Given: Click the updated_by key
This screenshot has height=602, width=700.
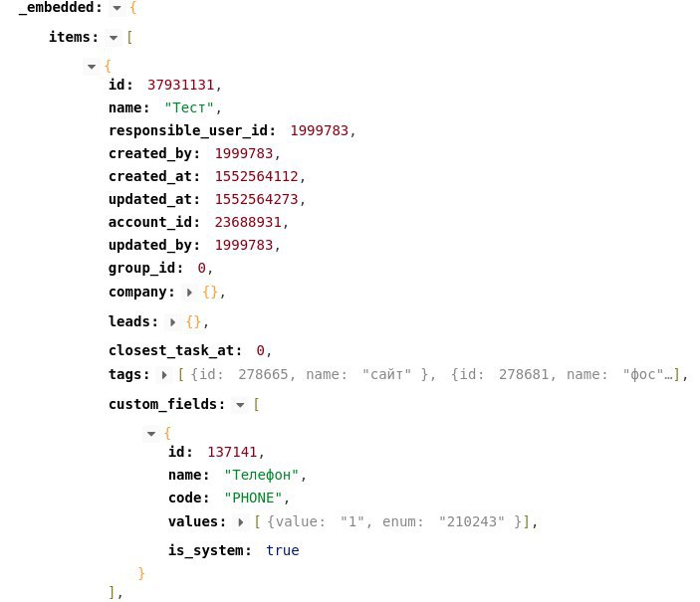Looking at the screenshot, I should coord(154,245).
